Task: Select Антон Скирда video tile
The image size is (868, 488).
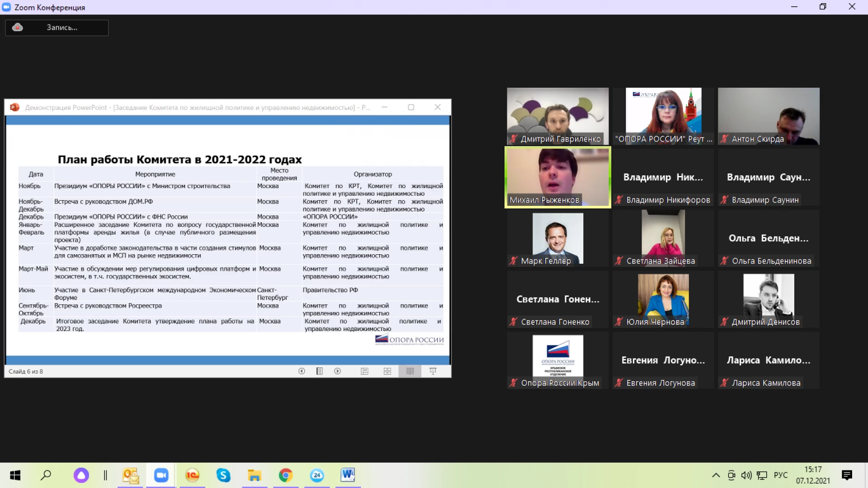Action: coord(769,116)
